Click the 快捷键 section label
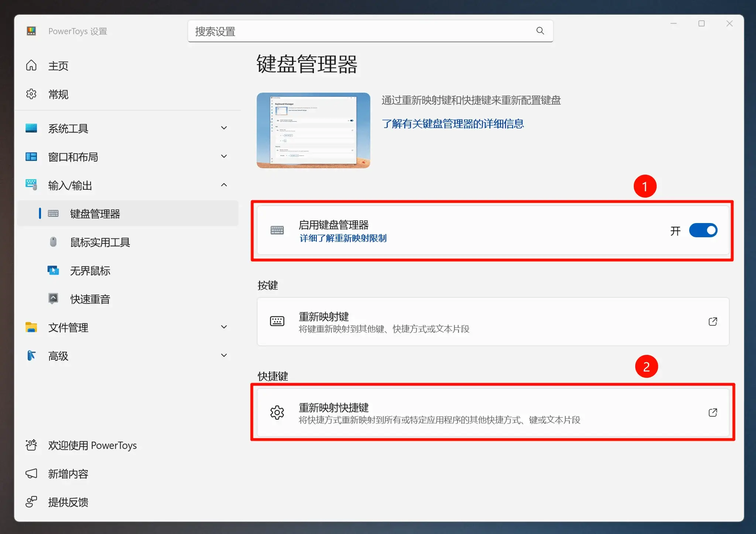Image resolution: width=756 pixels, height=534 pixels. pos(273,376)
